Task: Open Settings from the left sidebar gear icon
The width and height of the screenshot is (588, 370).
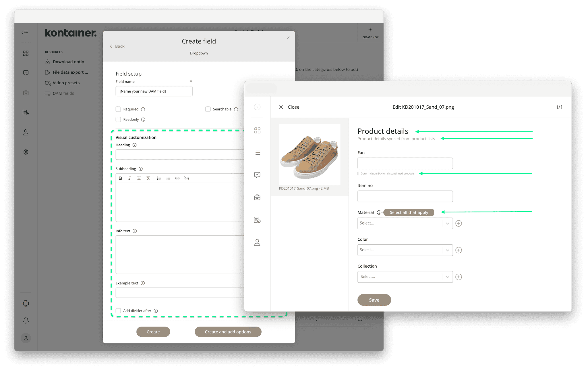Action: click(26, 152)
